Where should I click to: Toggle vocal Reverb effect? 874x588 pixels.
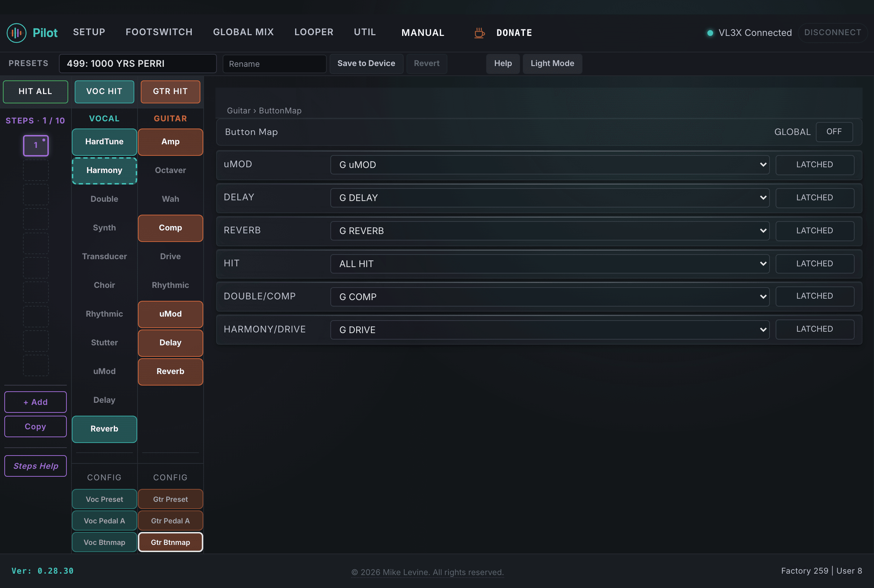pos(104,429)
